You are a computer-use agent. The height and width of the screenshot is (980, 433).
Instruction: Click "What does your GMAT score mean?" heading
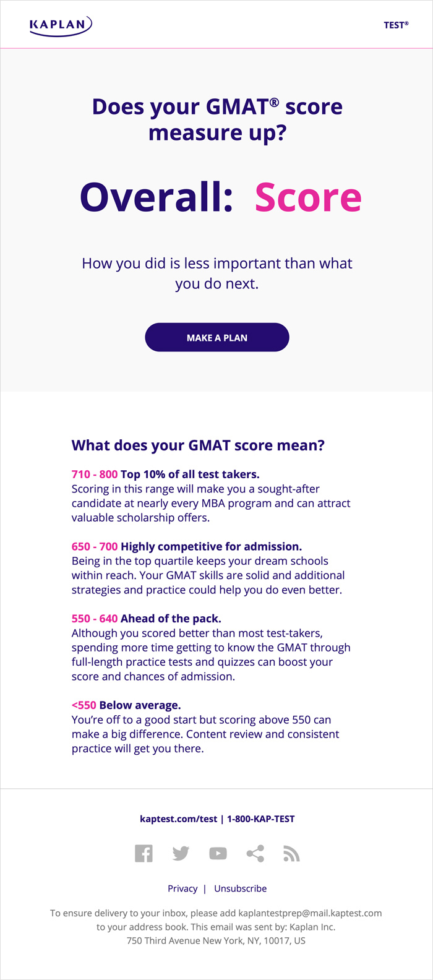pos(198,445)
